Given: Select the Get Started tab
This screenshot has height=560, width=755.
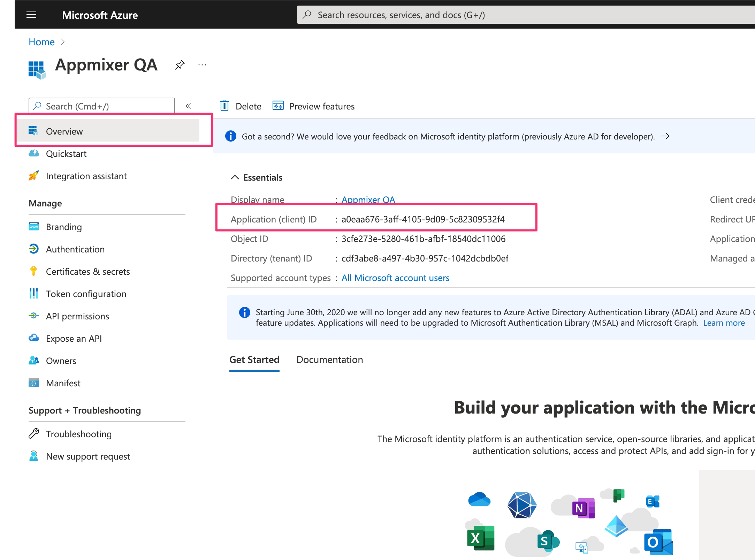Looking at the screenshot, I should [254, 360].
